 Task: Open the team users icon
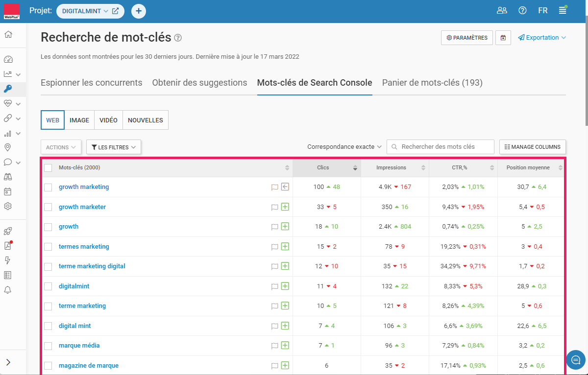point(502,10)
